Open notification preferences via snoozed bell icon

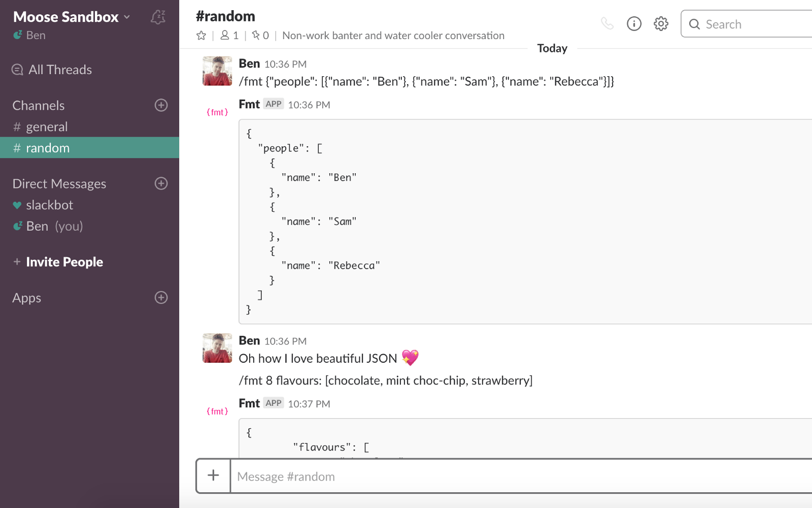tap(158, 17)
